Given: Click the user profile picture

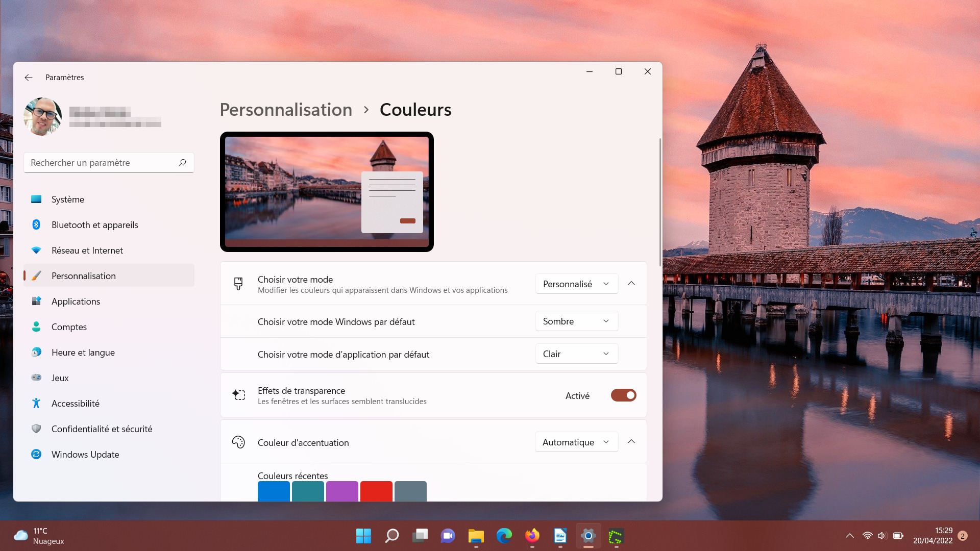Looking at the screenshot, I should pyautogui.click(x=43, y=116).
